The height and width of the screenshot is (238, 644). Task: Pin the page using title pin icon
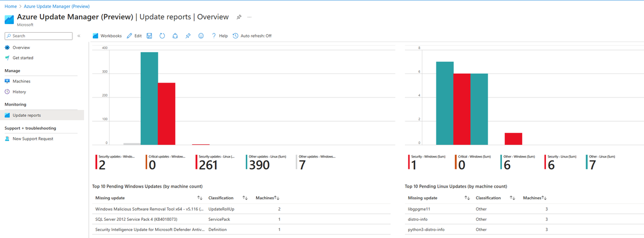[239, 17]
